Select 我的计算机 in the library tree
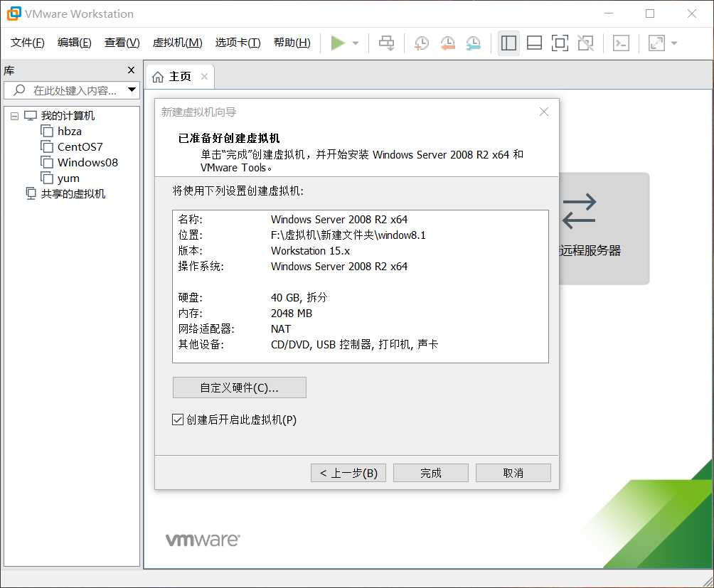The height and width of the screenshot is (588, 714). (68, 116)
